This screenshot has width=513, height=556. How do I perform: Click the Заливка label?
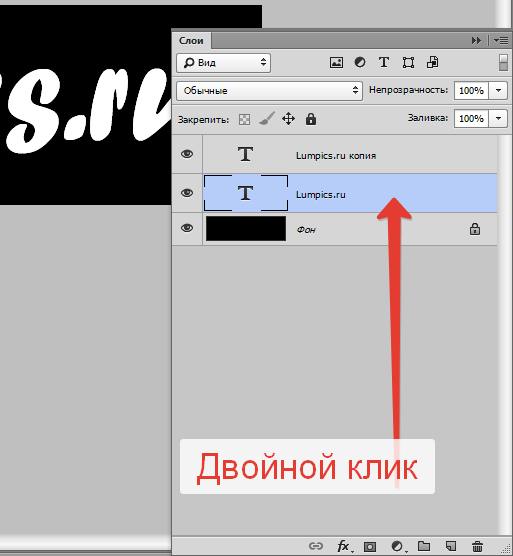(x=428, y=118)
